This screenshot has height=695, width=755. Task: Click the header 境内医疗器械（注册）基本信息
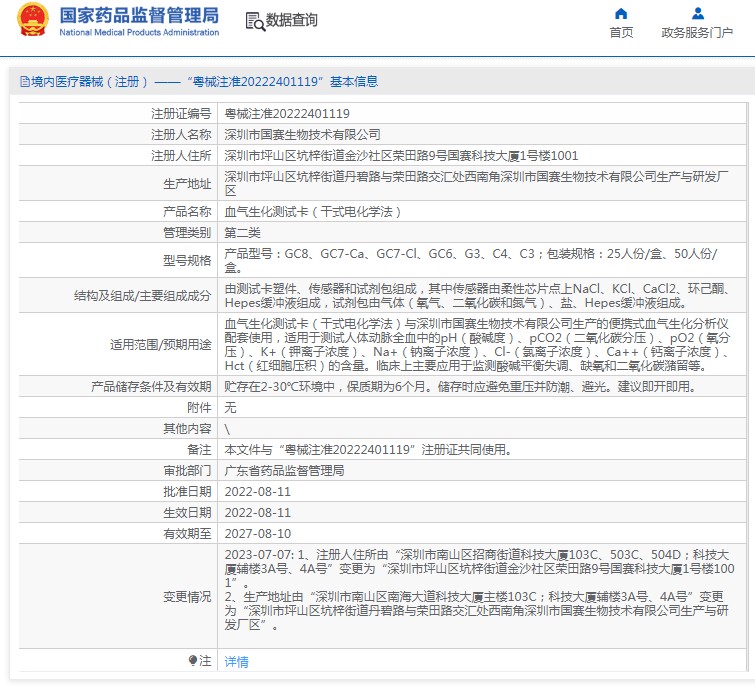click(x=199, y=81)
